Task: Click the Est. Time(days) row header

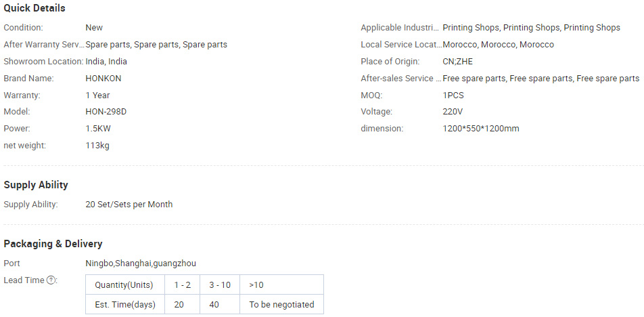Action: [125, 305]
